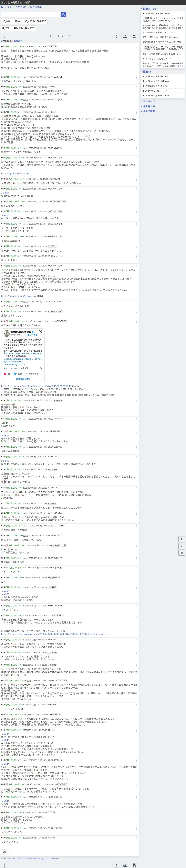
Task: Focus the thread search input field
Action: (x=31, y=14)
